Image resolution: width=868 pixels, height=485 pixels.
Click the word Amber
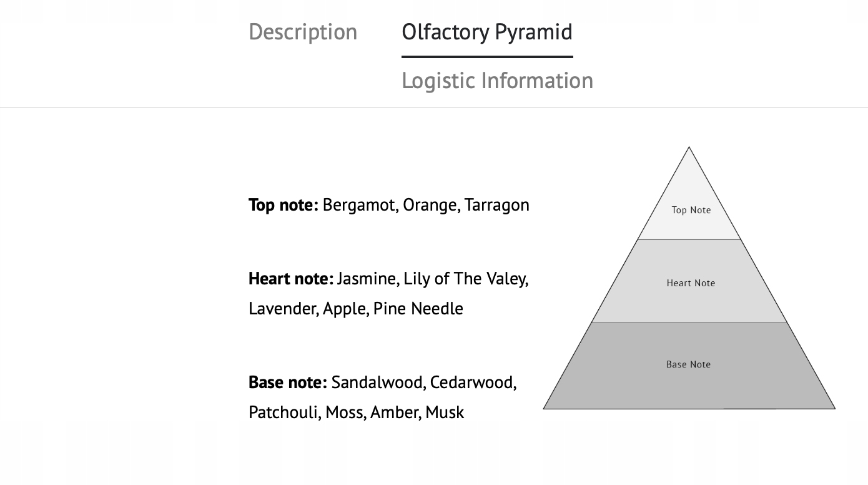(x=395, y=412)
